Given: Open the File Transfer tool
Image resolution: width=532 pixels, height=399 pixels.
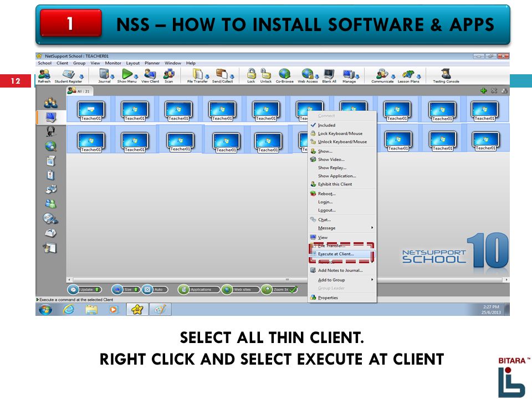Looking at the screenshot, I should click(197, 75).
